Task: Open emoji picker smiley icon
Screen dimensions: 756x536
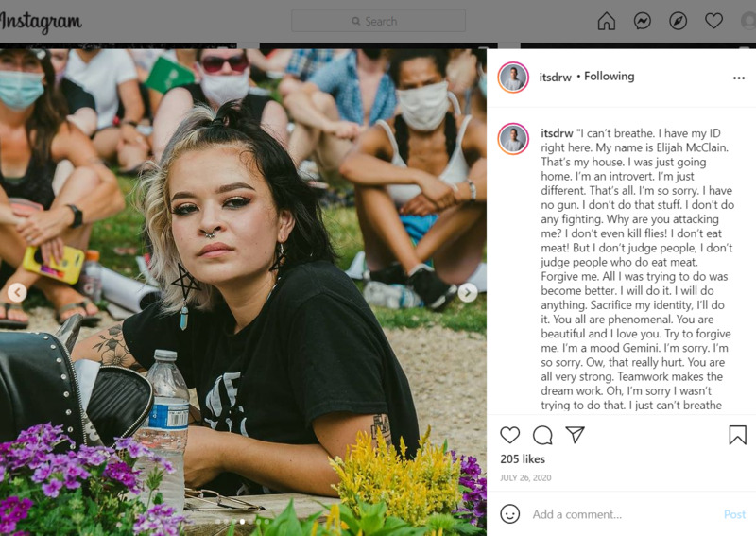Action: click(x=509, y=514)
